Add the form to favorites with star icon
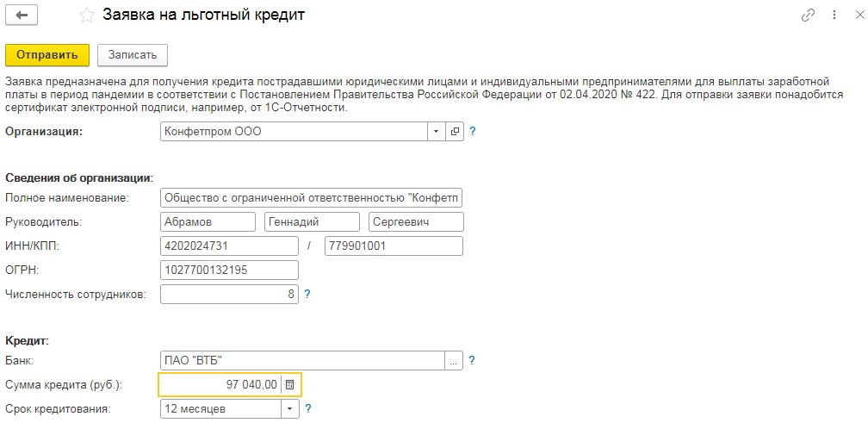The height and width of the screenshot is (429, 868). [86, 16]
